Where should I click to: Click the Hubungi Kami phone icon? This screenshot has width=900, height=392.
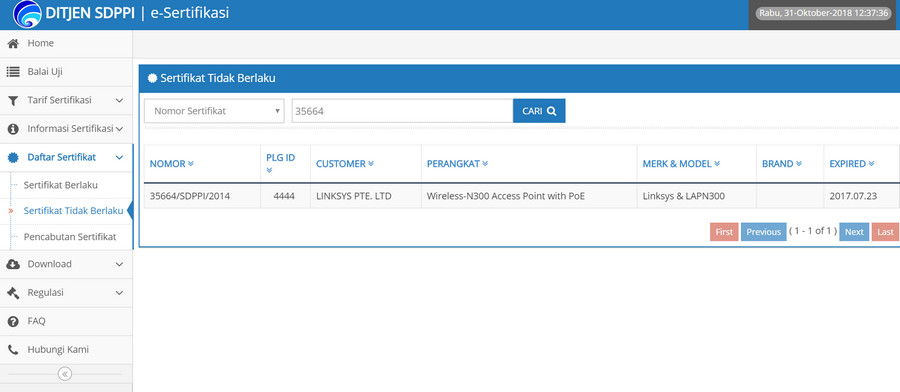[x=13, y=350]
